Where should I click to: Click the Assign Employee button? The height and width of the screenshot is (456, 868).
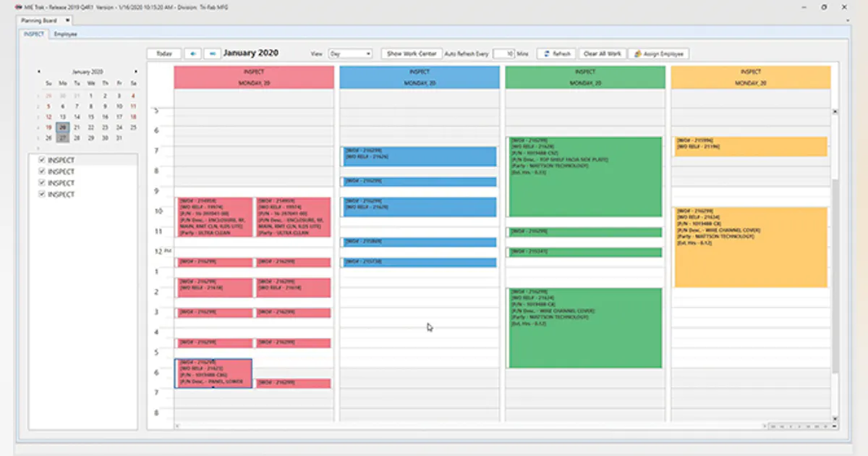coord(658,54)
